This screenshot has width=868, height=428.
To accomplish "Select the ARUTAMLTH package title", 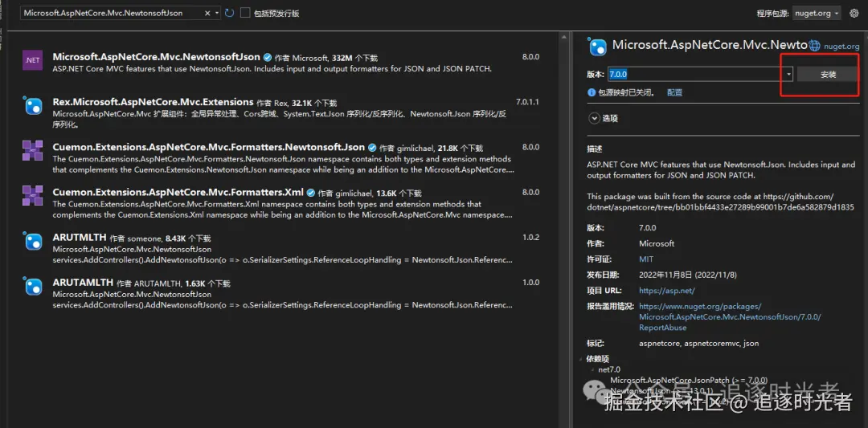I will pyautogui.click(x=83, y=282).
